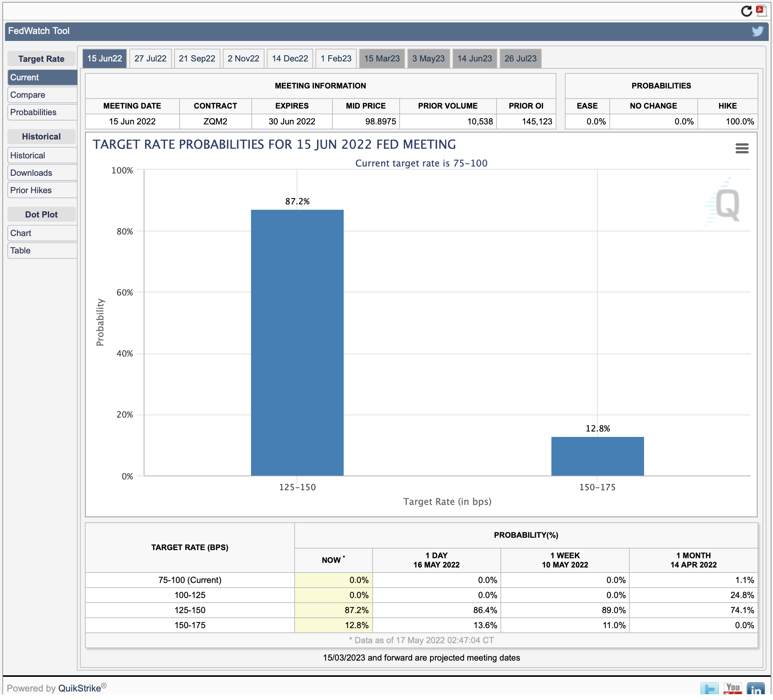Click the Twitter icon in footer
The width and height of the screenshot is (773, 700).
point(710,689)
